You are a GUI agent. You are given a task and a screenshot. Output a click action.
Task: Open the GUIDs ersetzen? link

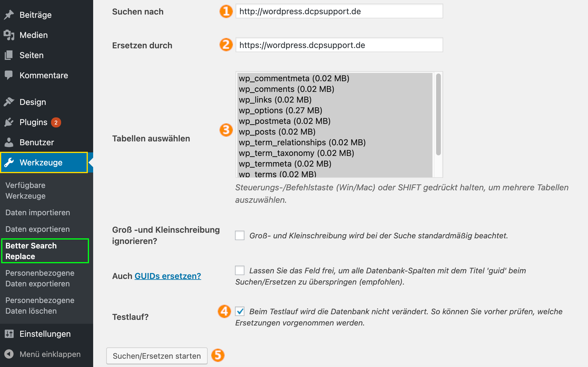(x=168, y=276)
